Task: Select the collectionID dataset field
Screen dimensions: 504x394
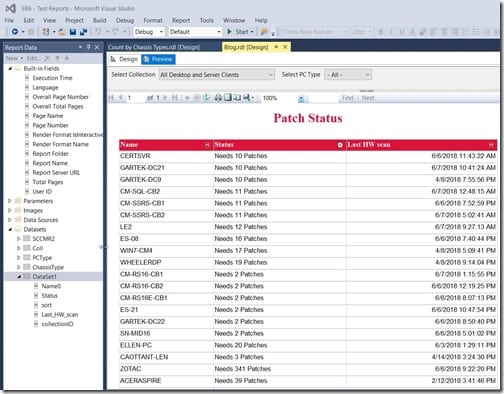Action: point(57,324)
